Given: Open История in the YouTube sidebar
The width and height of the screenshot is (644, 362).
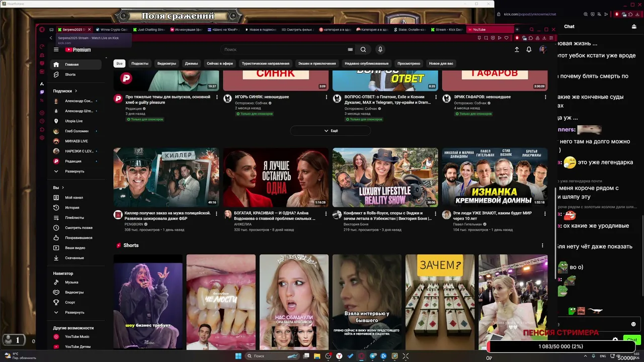Looking at the screenshot, I should coord(77,208).
